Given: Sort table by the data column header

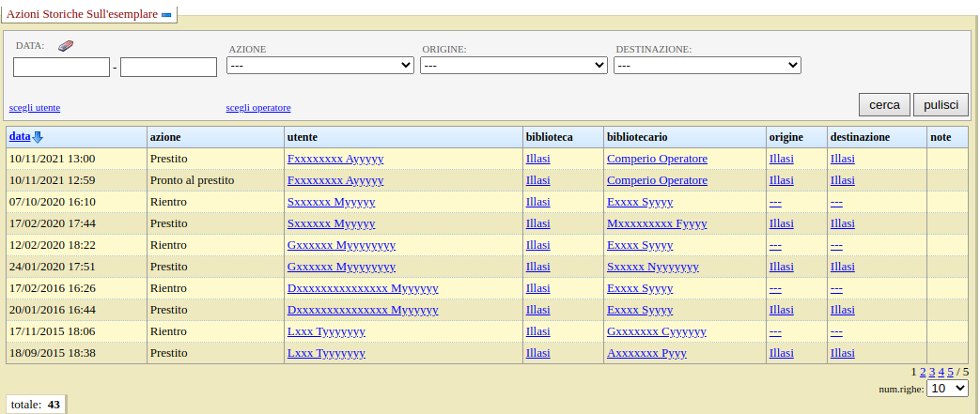Looking at the screenshot, I should click(20, 137).
